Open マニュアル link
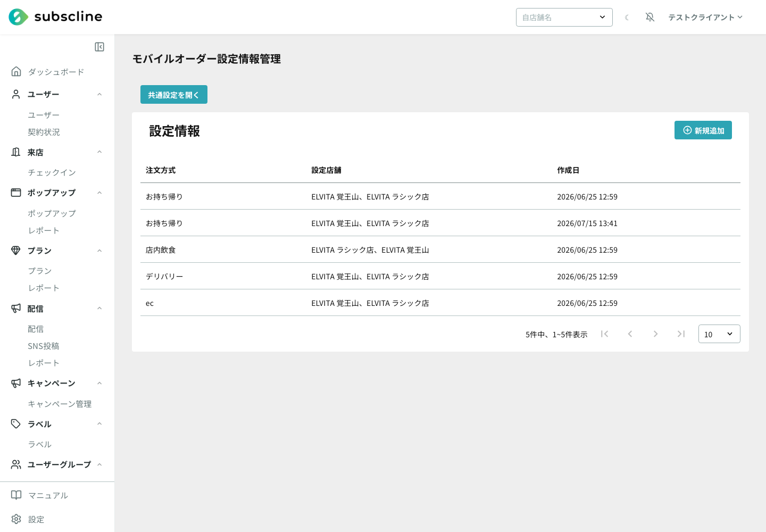 point(48,495)
